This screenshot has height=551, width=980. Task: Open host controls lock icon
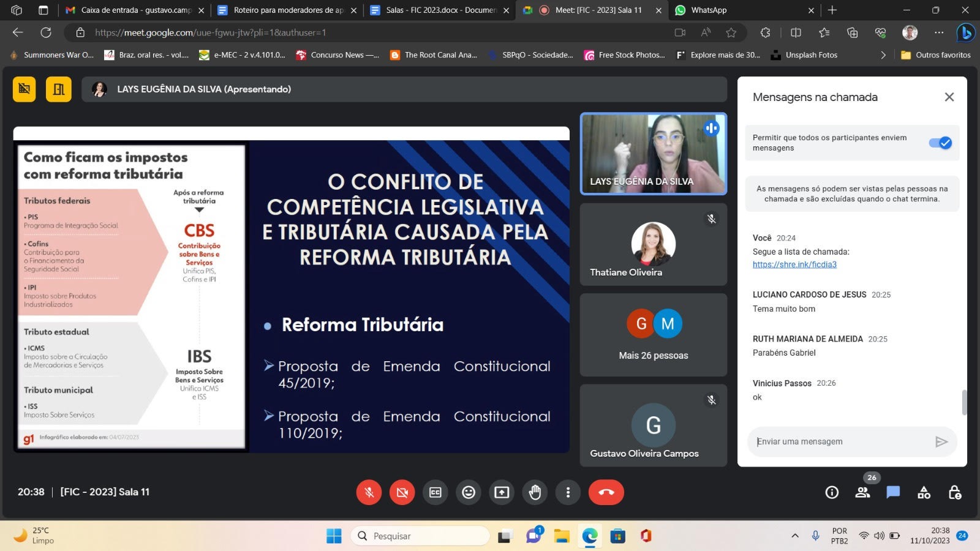pos(954,492)
